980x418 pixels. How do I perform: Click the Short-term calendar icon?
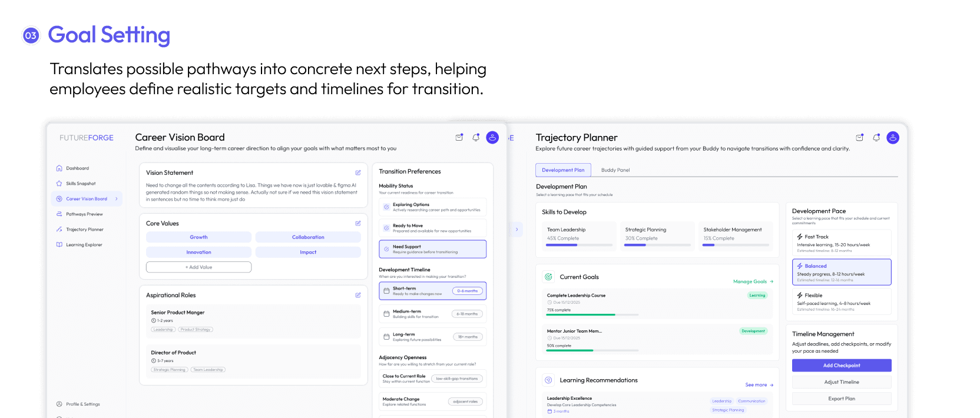point(386,291)
